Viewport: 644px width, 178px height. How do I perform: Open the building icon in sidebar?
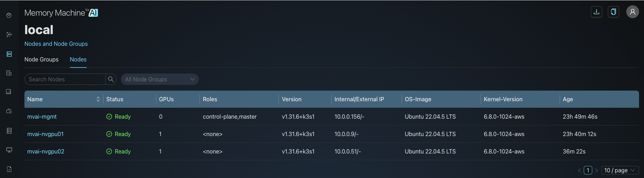pos(9,73)
